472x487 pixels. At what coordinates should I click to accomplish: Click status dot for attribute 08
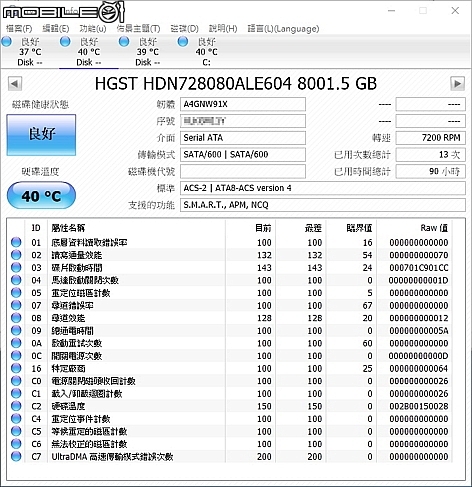pos(16,318)
